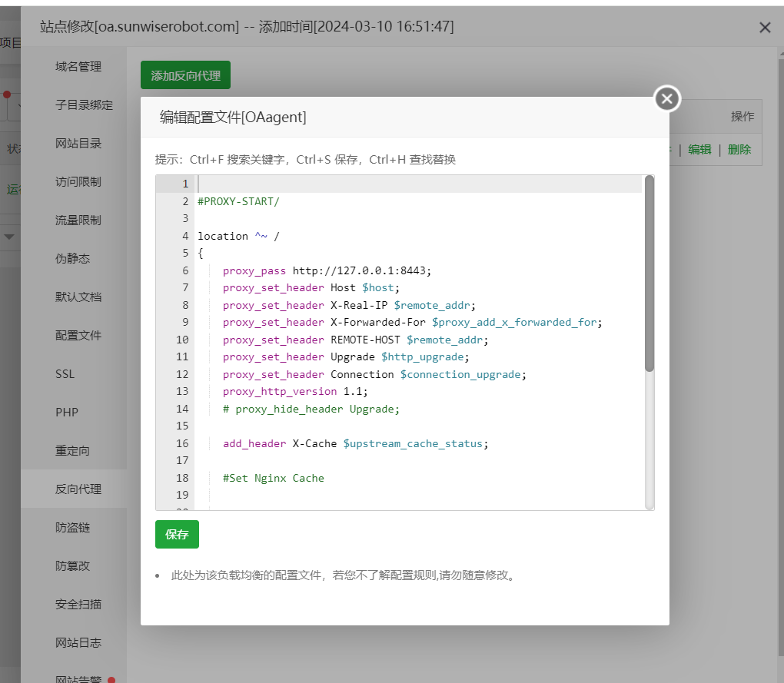Open the 域名管理 tab
784x683 pixels.
pos(78,67)
